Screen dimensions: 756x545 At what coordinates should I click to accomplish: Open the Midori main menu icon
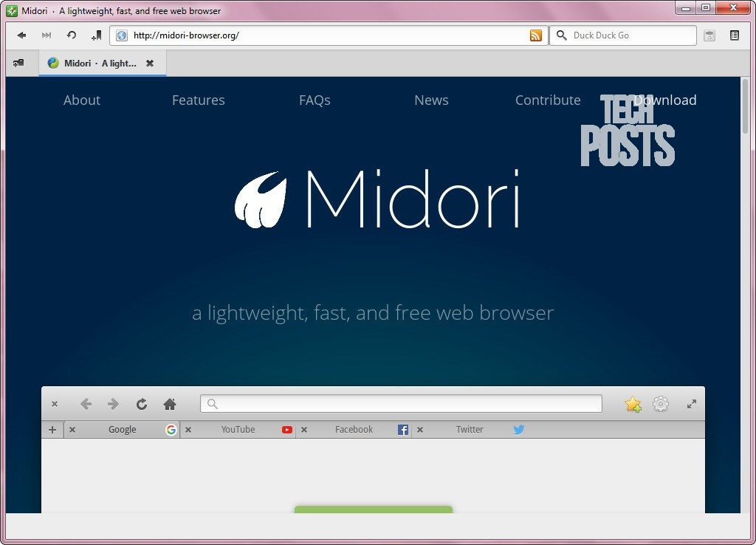(x=735, y=35)
